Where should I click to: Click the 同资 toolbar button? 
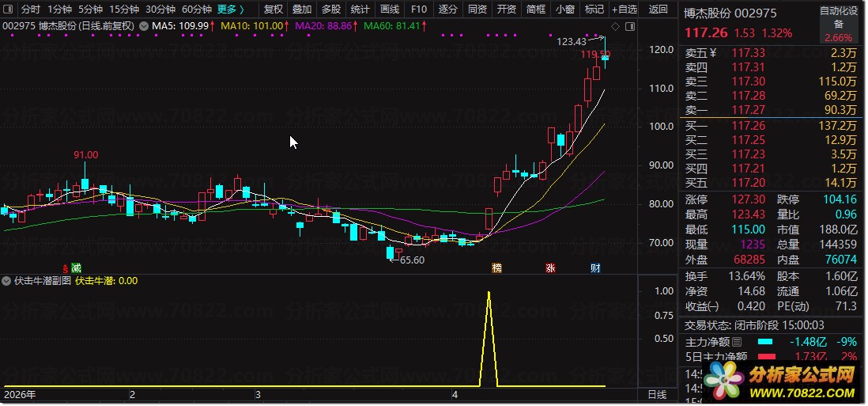tap(477, 9)
